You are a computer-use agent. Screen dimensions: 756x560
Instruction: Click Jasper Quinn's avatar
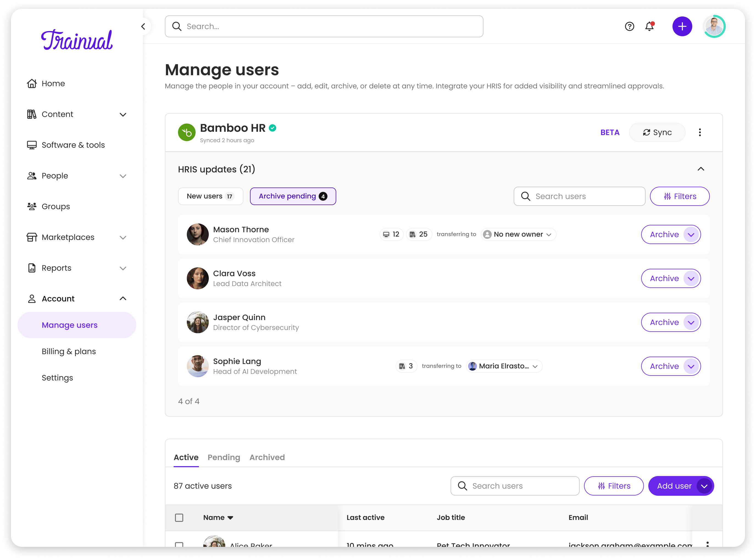(198, 322)
